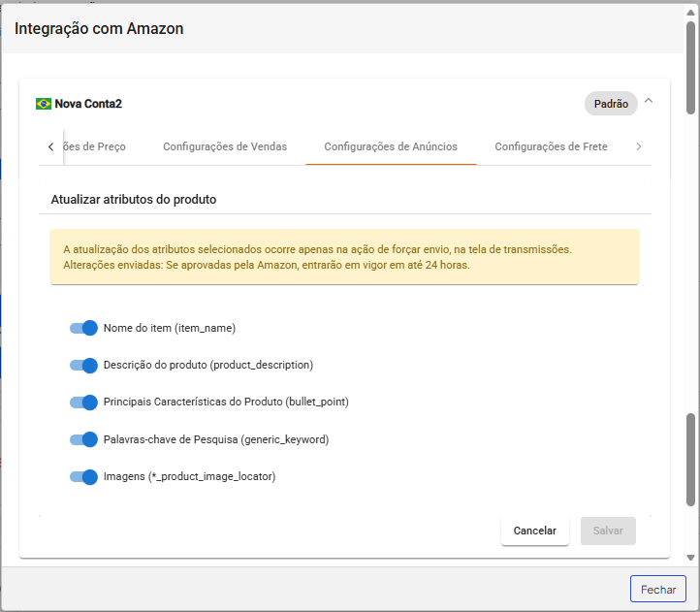Toggle Palavras-chave de Pesquisa switch

(x=83, y=439)
